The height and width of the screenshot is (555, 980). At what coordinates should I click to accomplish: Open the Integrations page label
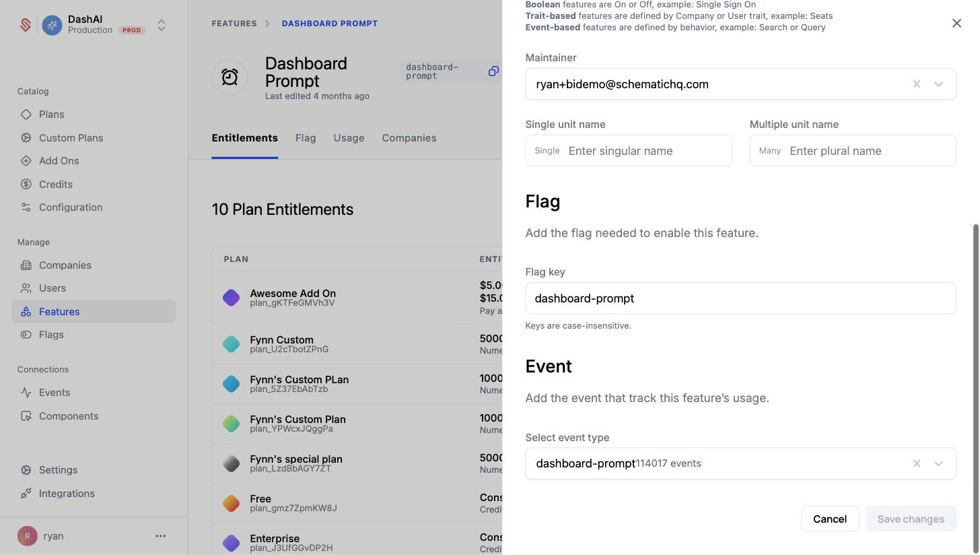[67, 494]
